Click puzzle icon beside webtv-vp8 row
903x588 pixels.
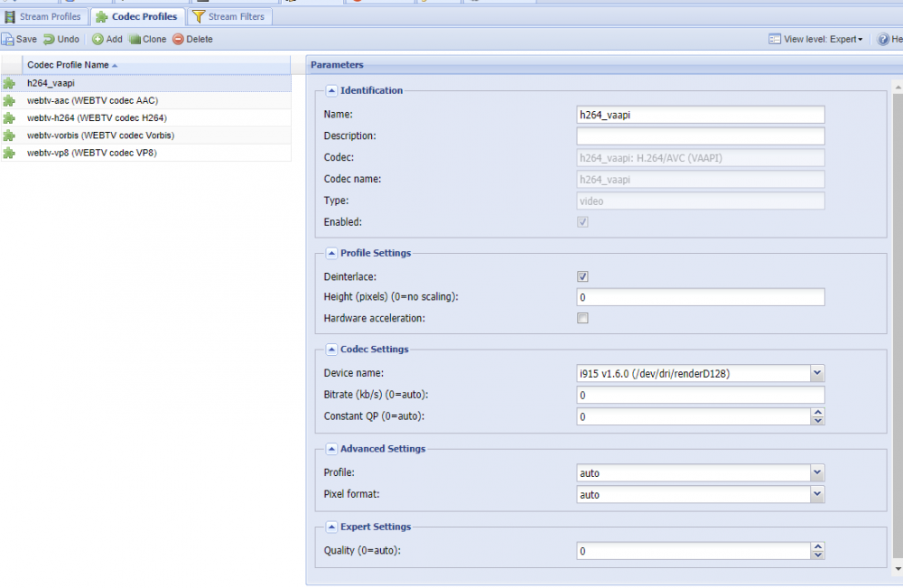[x=9, y=153]
